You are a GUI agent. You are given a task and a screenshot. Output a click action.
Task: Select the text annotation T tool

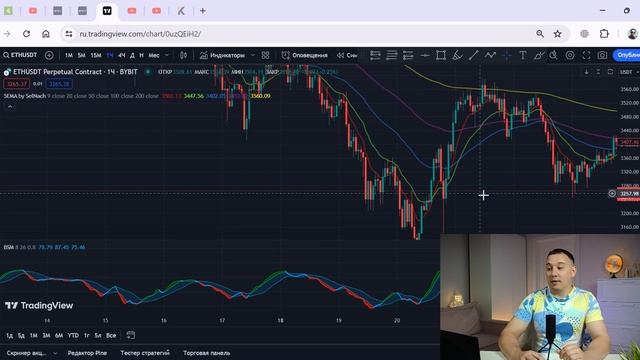coord(522,55)
